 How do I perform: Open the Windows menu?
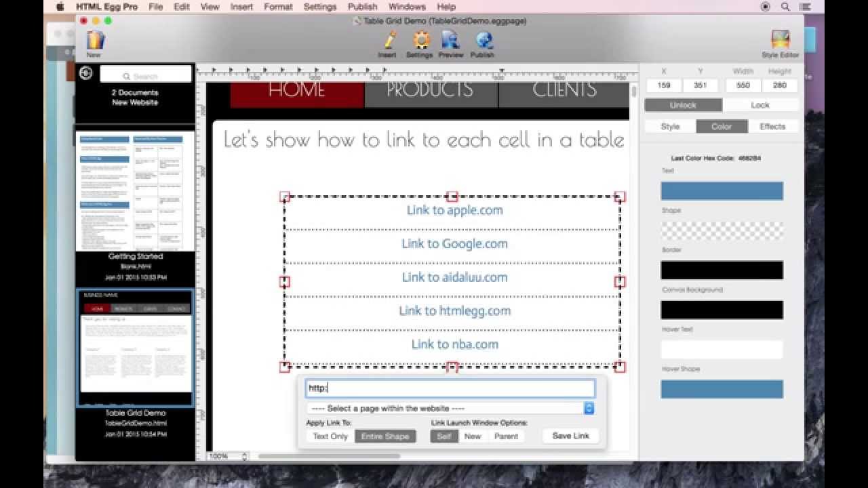(x=407, y=7)
